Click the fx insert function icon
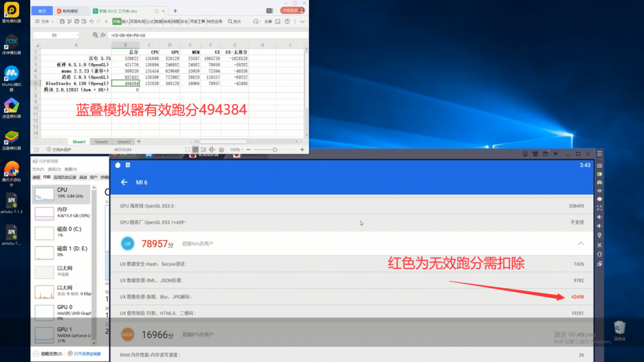 (103, 35)
